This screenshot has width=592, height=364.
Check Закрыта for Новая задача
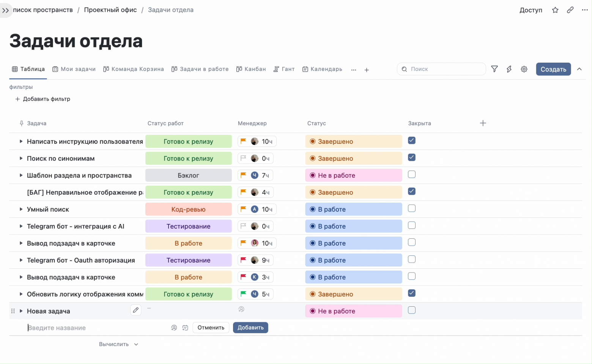[x=412, y=310]
